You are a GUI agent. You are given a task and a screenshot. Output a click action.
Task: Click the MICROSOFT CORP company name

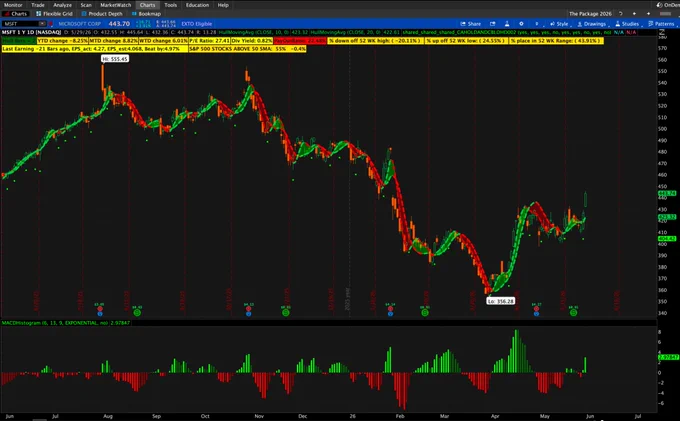point(80,24)
